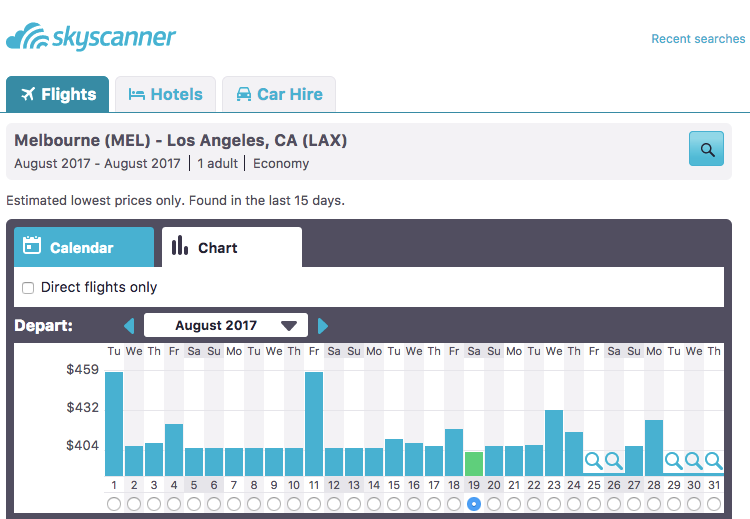Enable Direct flights only checkbox
Screen dimensions: 750x519
tap(28, 288)
